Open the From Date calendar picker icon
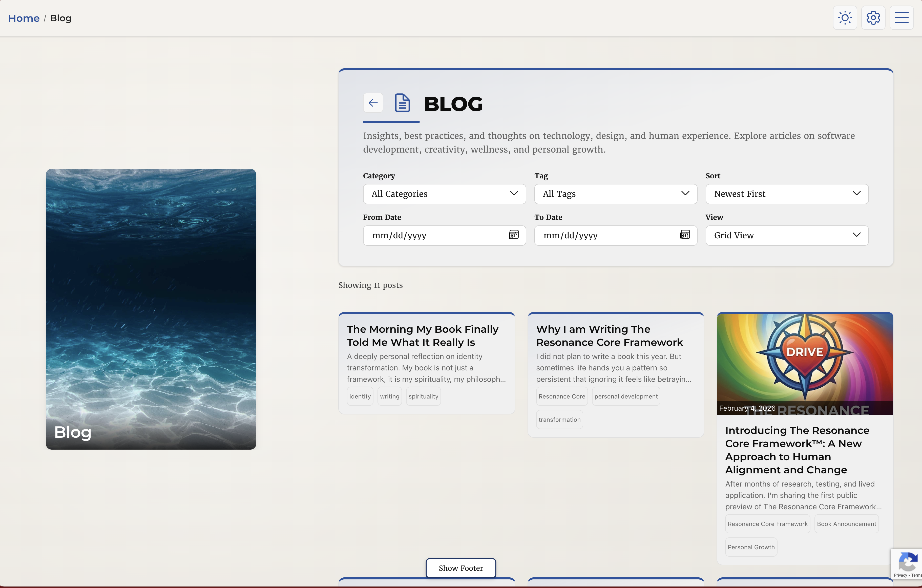Screen dimensions: 922x588 click(x=513, y=235)
